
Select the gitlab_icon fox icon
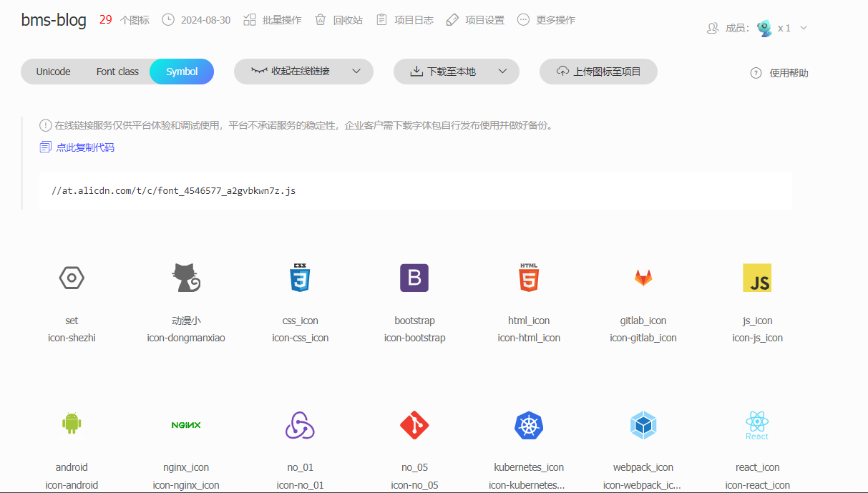[x=643, y=278]
